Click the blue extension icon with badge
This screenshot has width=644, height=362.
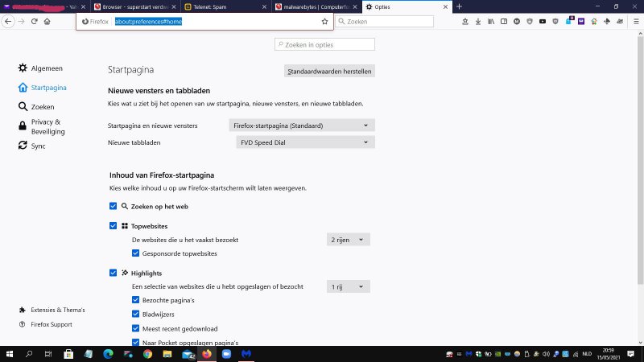[x=569, y=21]
